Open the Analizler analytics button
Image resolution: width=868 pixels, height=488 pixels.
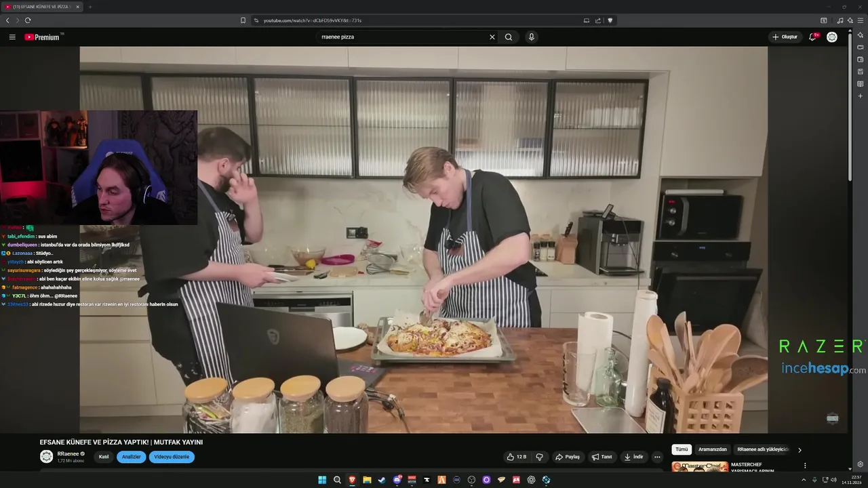131,457
